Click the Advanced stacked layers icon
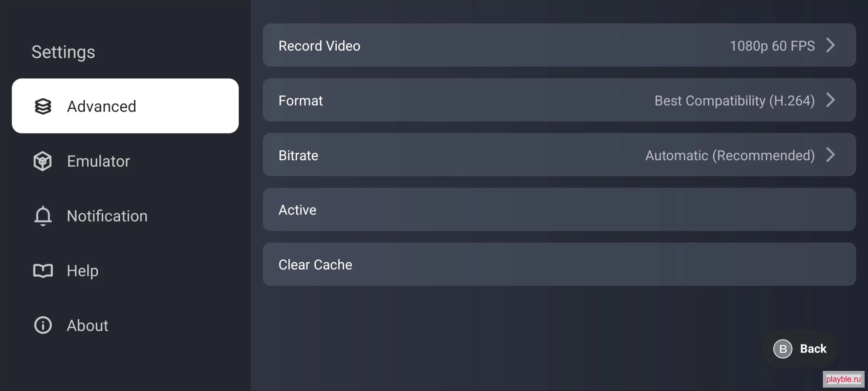Viewport: 868px width, 391px height. click(x=43, y=106)
